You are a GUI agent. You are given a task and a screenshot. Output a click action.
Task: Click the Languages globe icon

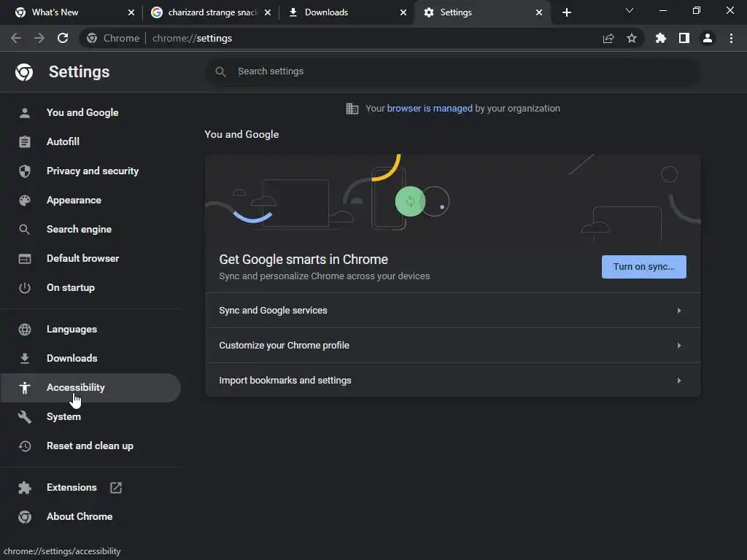(x=25, y=330)
